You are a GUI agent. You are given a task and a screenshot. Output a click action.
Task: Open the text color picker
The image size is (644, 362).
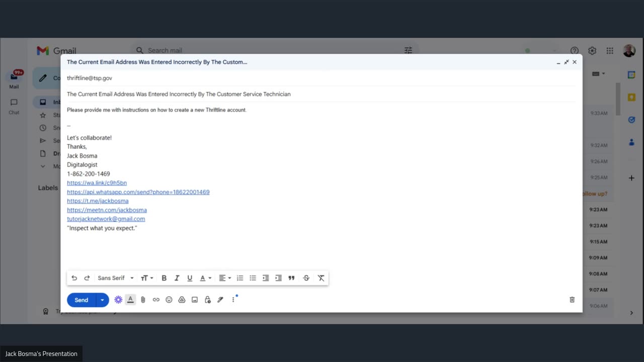[205, 278]
